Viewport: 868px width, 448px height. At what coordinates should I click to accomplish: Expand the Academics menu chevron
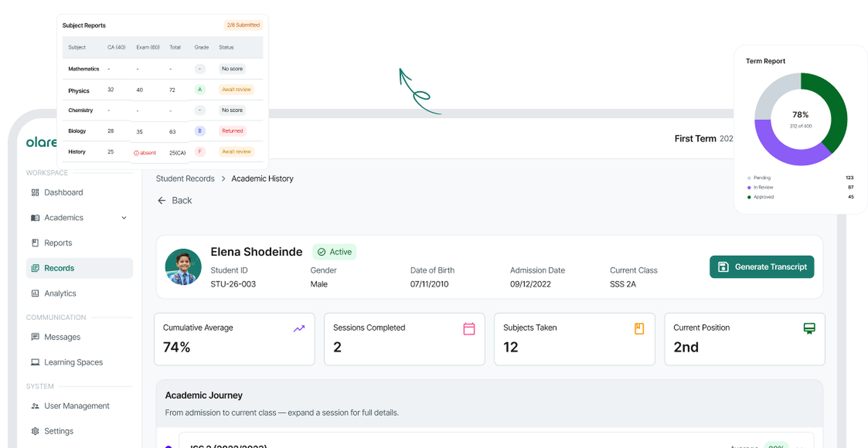click(x=124, y=218)
